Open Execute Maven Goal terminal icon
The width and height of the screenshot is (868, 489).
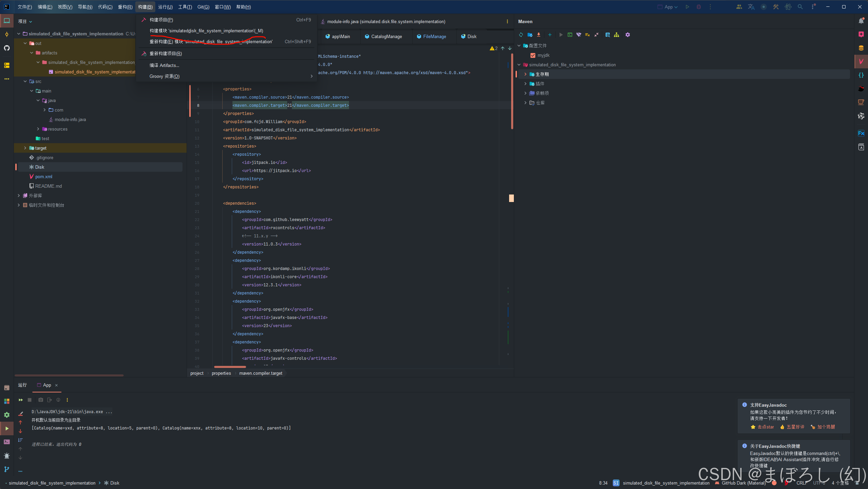point(570,35)
